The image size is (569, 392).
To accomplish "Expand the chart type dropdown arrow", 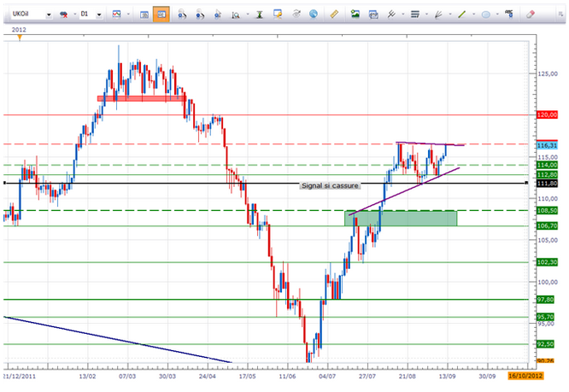I will click(128, 15).
